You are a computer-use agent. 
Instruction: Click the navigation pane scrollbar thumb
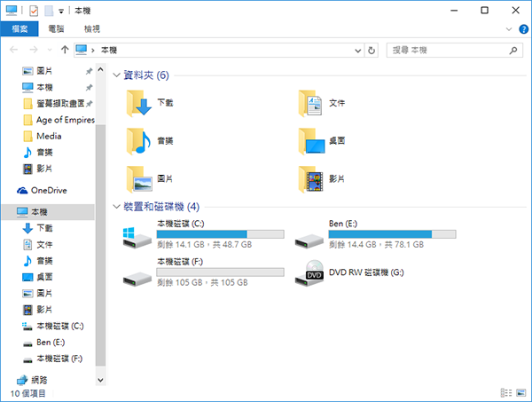click(x=100, y=245)
